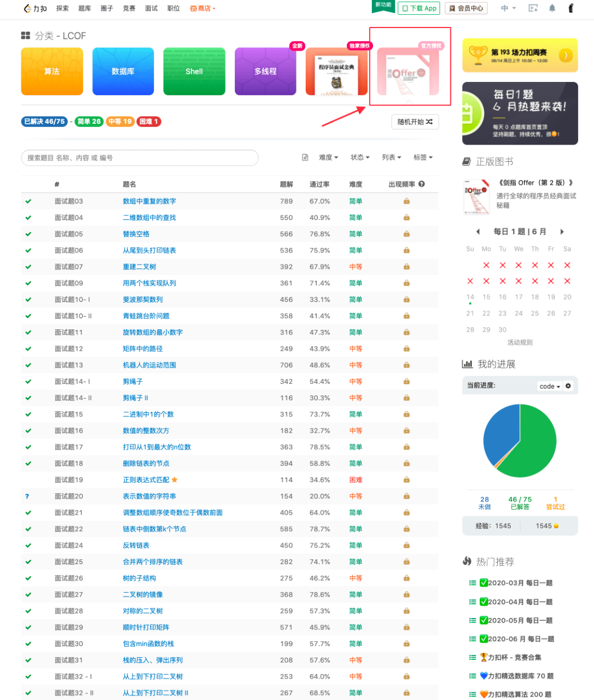
Task: Click the notes document icon beside 难度
Action: click(x=305, y=157)
